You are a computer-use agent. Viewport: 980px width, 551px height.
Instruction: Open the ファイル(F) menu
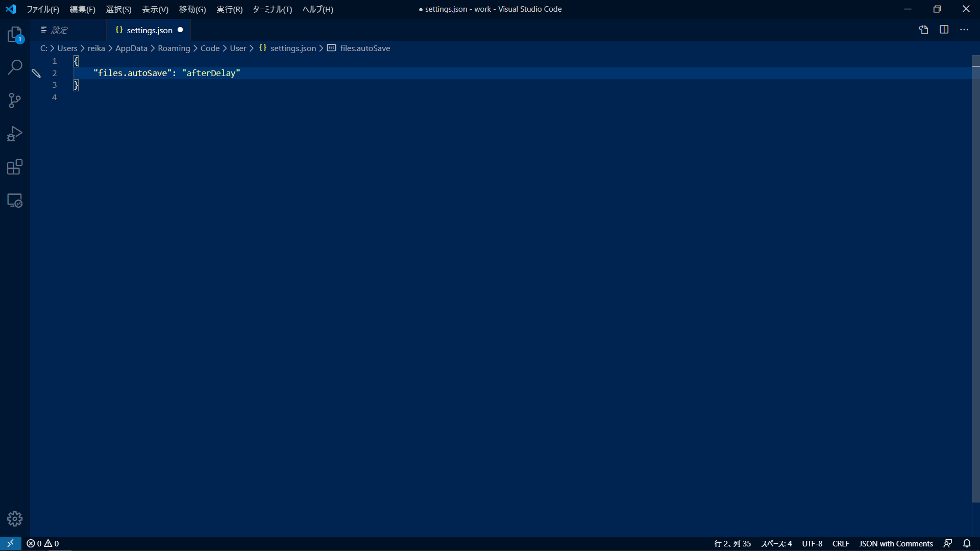point(43,9)
